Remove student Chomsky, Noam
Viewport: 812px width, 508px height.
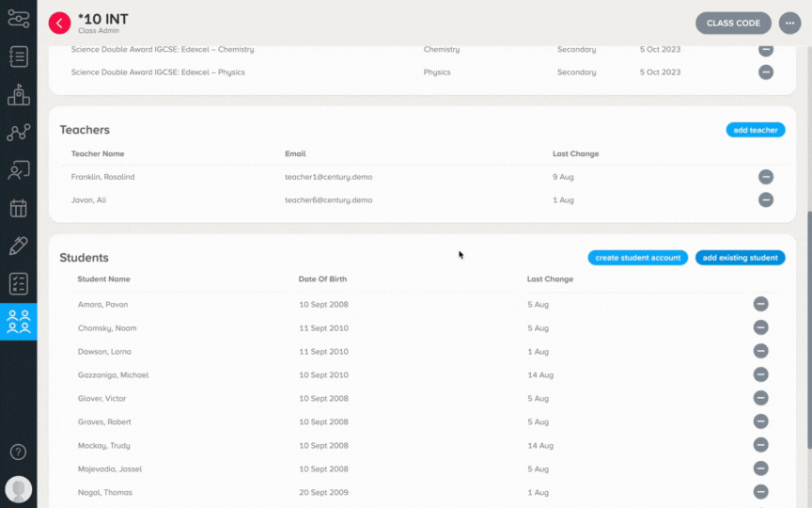tap(760, 327)
